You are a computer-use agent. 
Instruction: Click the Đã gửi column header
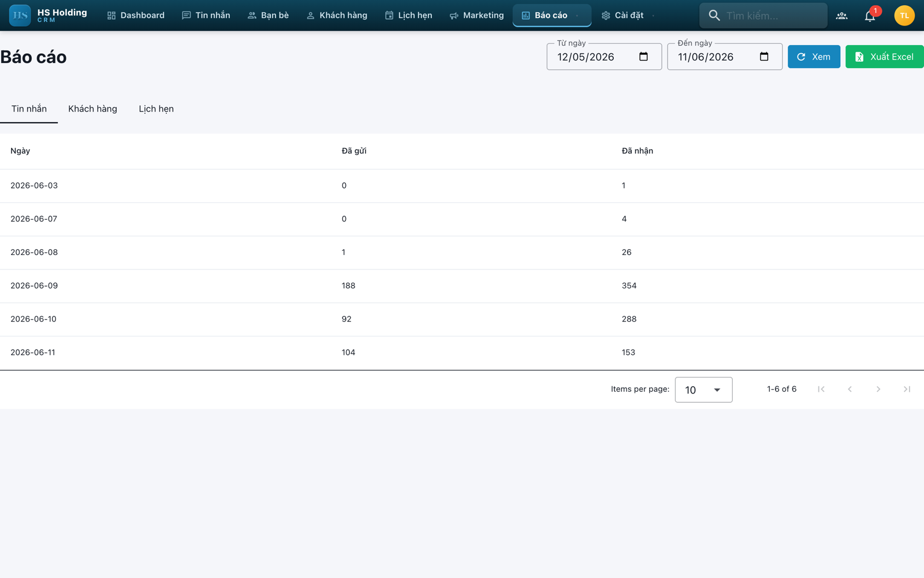354,151
